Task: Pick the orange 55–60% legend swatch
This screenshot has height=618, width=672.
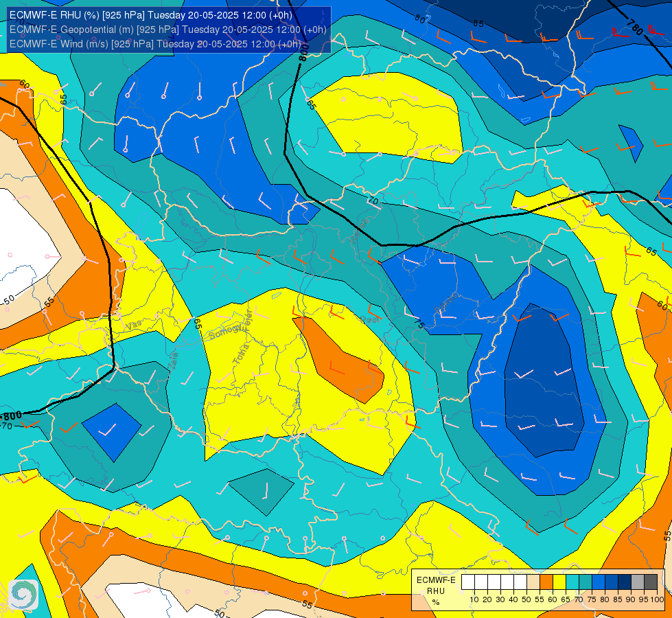Action: (546, 582)
